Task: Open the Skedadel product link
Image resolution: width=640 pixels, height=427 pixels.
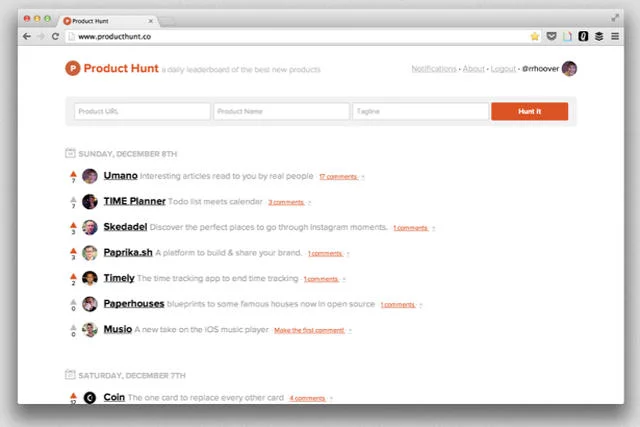Action: click(x=125, y=227)
